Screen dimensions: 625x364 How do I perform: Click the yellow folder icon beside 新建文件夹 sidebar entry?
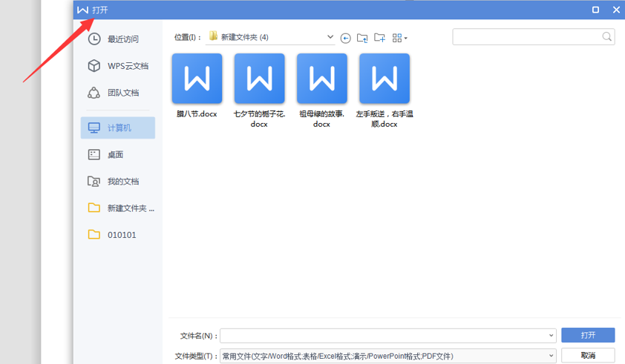click(94, 208)
